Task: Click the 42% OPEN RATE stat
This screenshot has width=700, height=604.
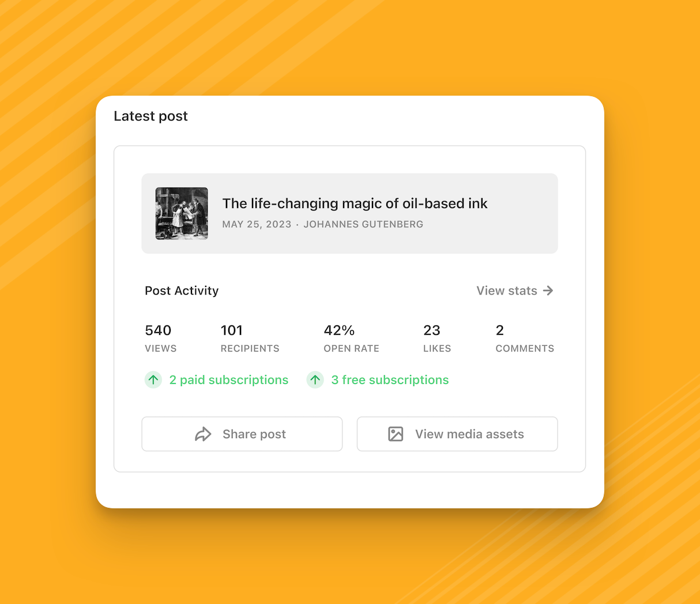Action: pos(351,337)
